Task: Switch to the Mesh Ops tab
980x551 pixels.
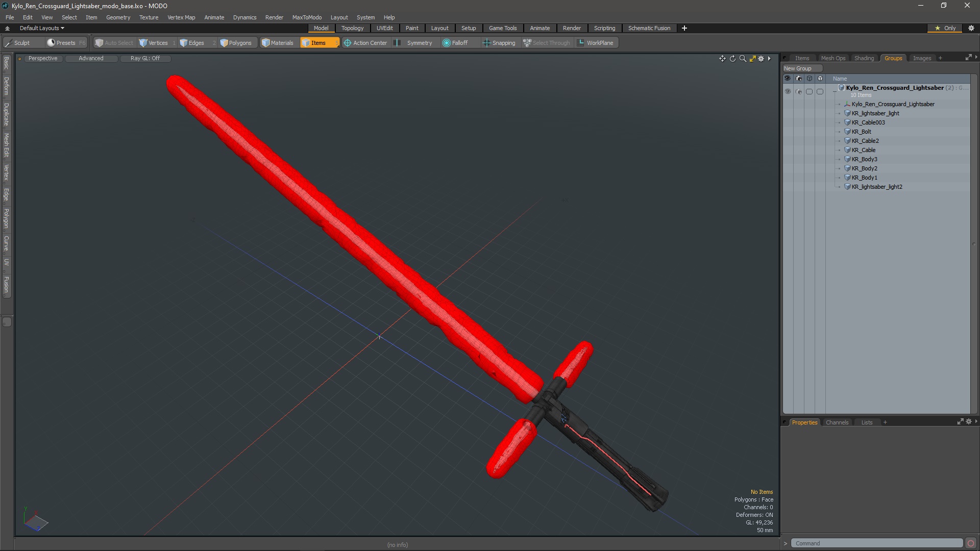Action: click(833, 58)
